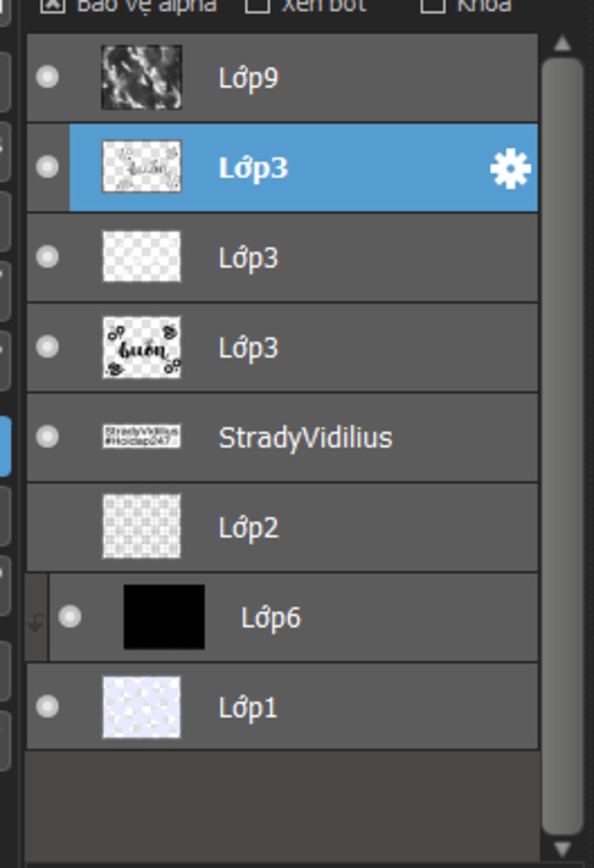Click the scrollbar up arrow in the layer list

(x=562, y=44)
